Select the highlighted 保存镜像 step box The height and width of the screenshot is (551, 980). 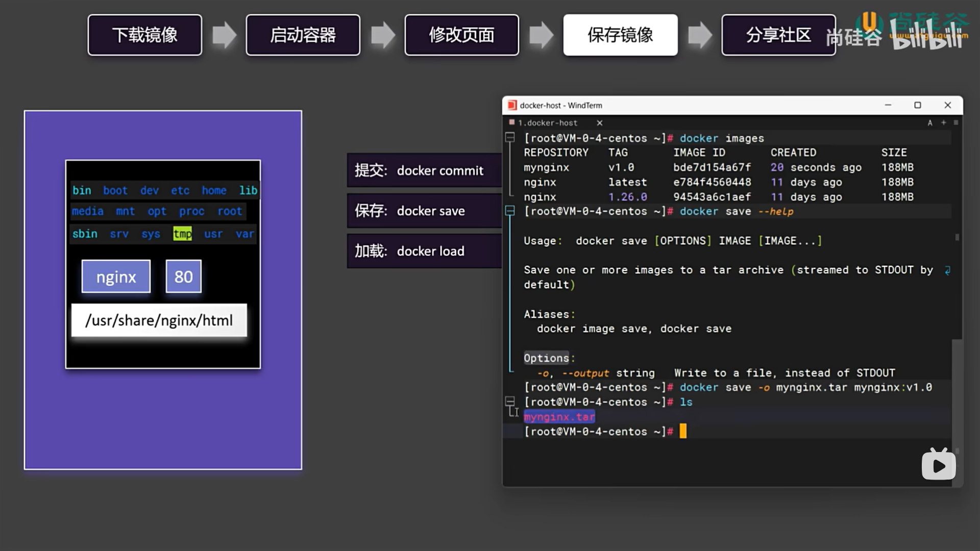621,35
